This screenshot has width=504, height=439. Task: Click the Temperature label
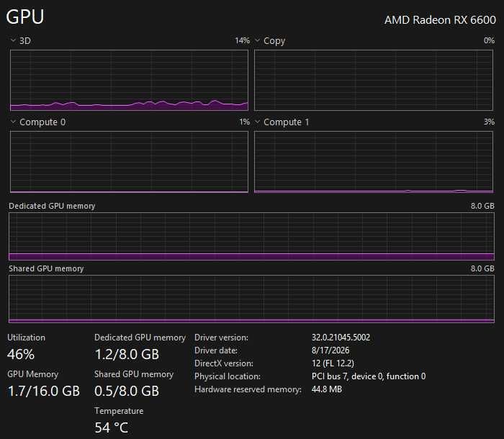pos(119,411)
